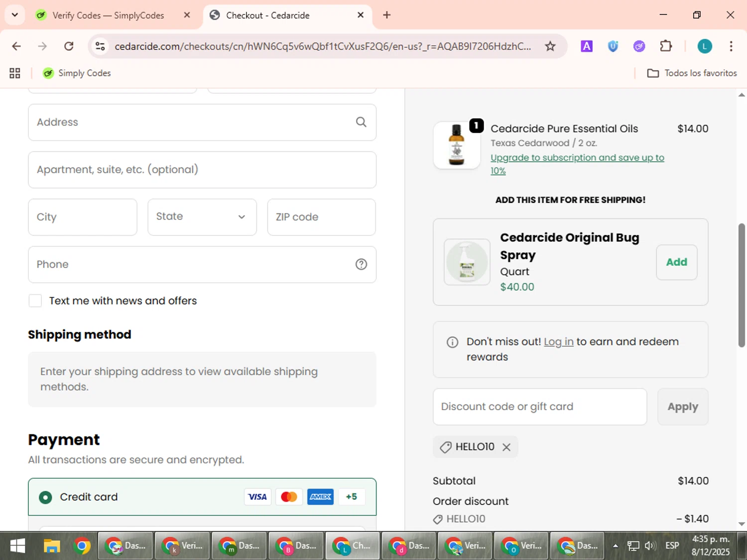747x560 pixels.
Task: Open Todos los favoritos folder
Action: 692,73
